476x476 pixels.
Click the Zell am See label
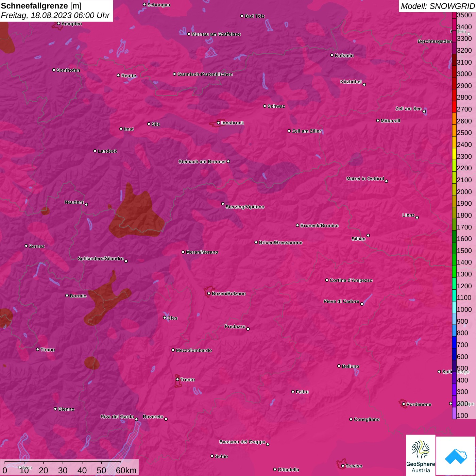point(408,108)
